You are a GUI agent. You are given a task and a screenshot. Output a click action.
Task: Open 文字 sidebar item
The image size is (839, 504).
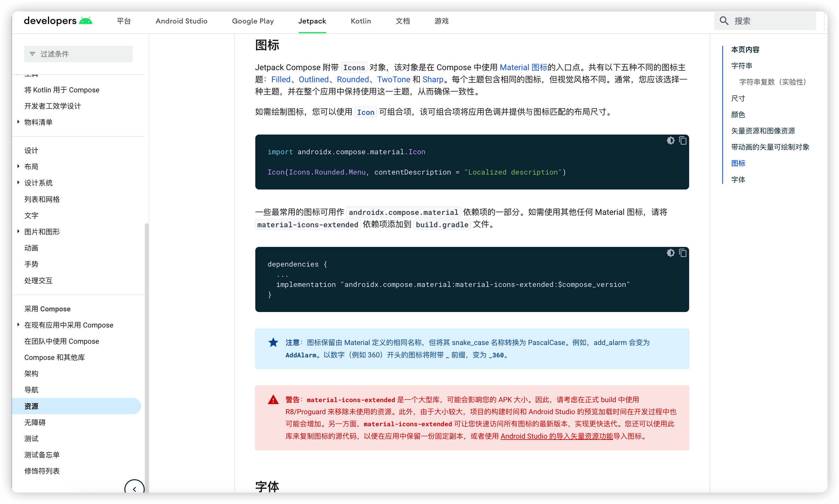coord(31,215)
